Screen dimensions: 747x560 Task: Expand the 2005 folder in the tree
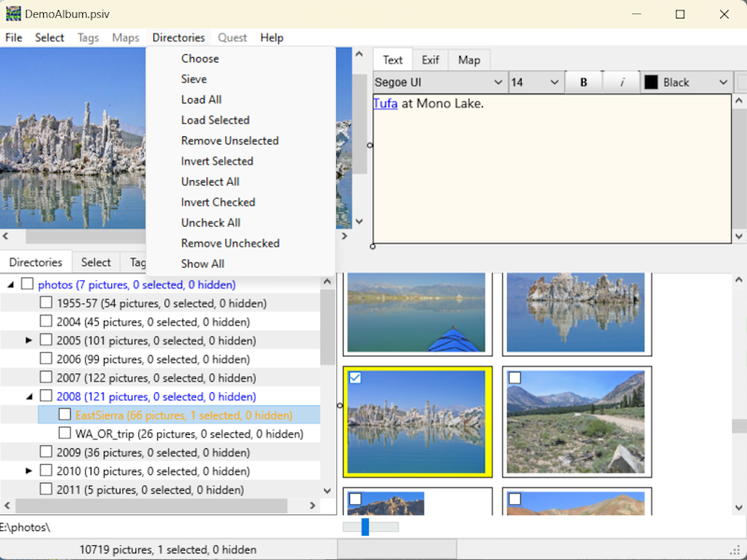(28, 340)
